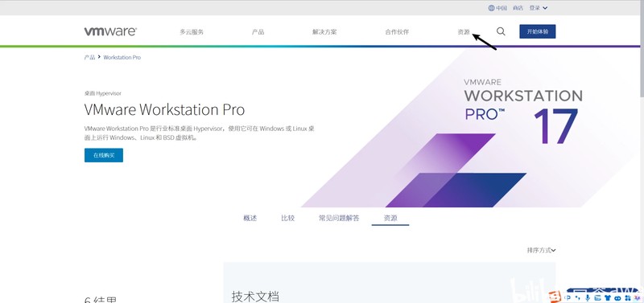
Task: Switch to the 常见问题解答 tab
Action: 339,218
